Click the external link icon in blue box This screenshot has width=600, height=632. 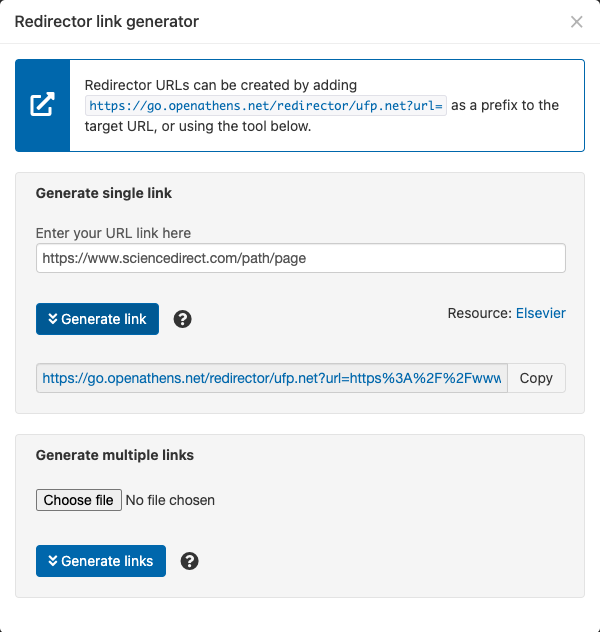[42, 105]
